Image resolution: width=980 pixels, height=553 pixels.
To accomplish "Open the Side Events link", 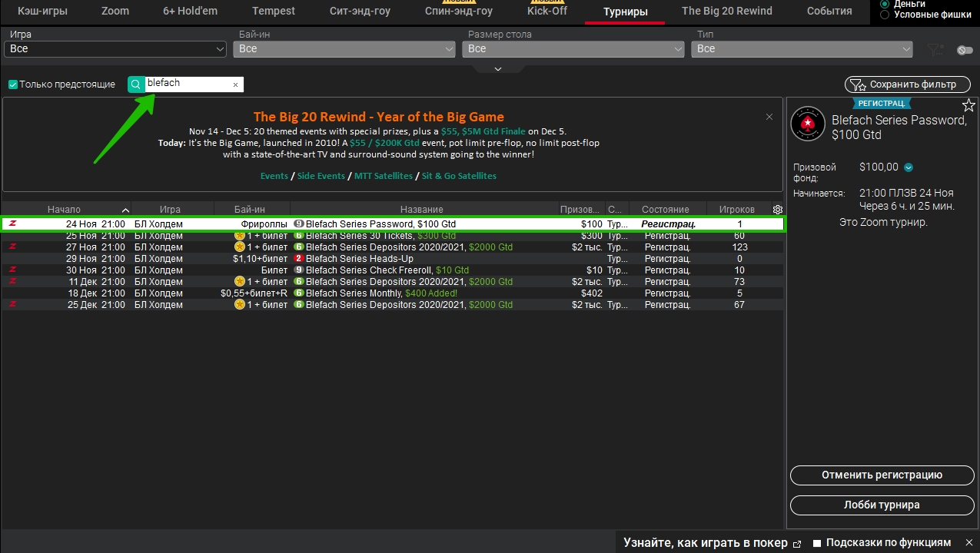I will coord(321,176).
